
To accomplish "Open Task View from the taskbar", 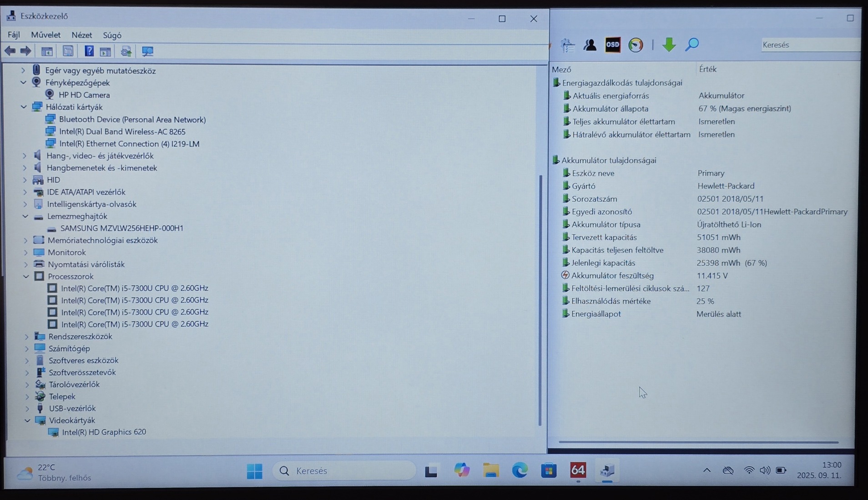I will coord(431,471).
